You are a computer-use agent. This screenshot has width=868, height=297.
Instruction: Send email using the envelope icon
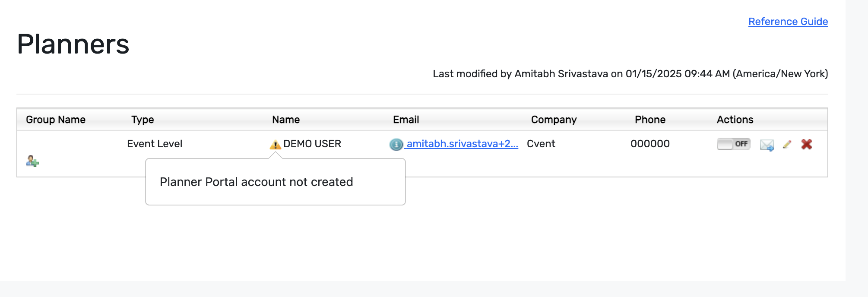tap(767, 145)
